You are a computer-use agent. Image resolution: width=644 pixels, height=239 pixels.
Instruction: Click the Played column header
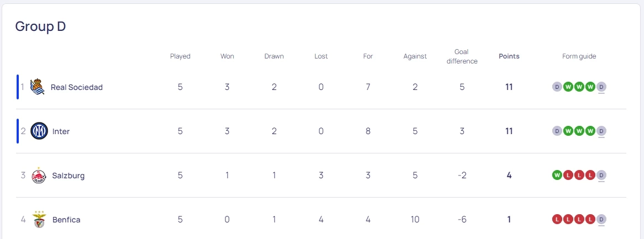(x=180, y=56)
